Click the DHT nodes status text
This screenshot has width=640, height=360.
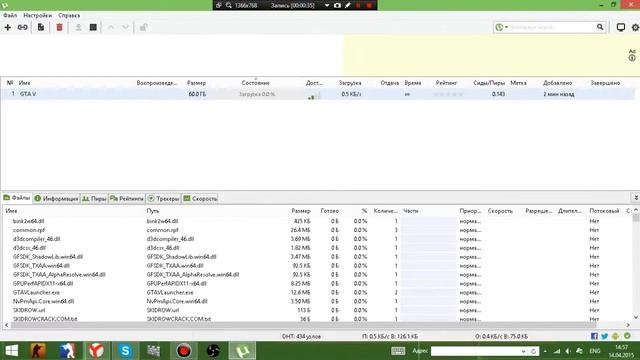pos(301,336)
